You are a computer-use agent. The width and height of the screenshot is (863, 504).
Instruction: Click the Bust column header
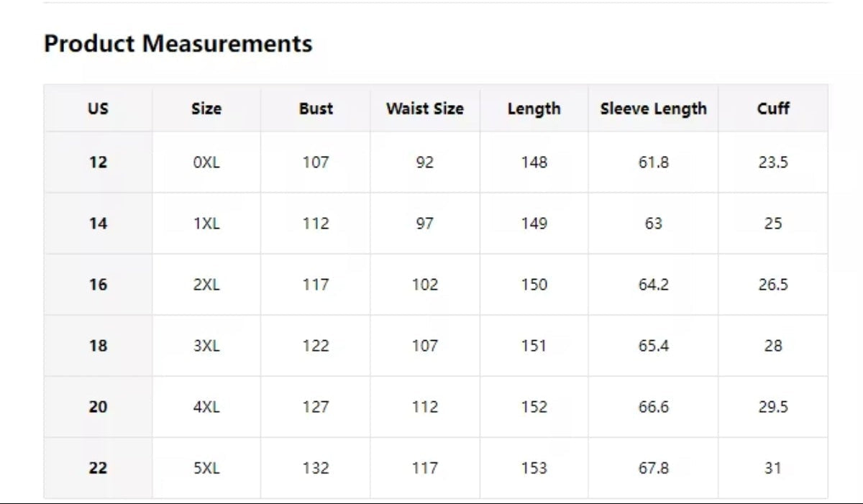click(316, 109)
